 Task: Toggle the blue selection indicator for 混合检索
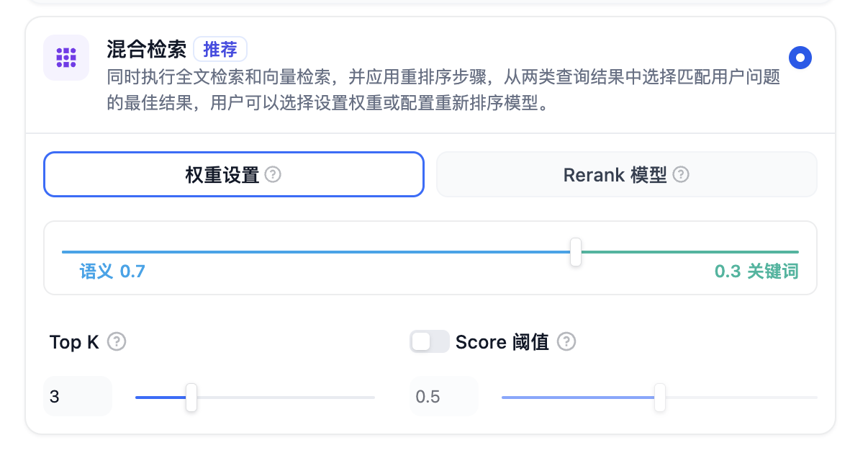(x=800, y=58)
